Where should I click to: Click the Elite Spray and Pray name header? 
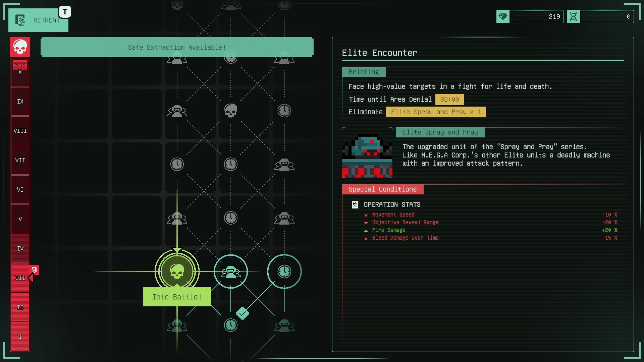(x=440, y=132)
